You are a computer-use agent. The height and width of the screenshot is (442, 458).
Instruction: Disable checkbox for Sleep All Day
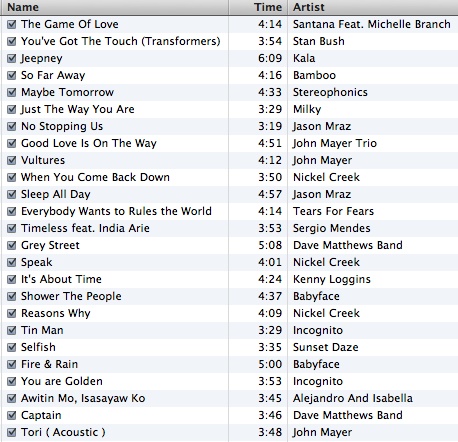(x=12, y=194)
